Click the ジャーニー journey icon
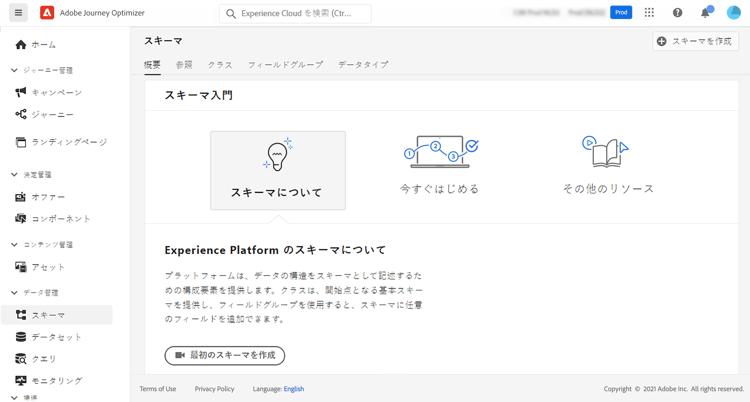The image size is (750, 402). pos(21,114)
